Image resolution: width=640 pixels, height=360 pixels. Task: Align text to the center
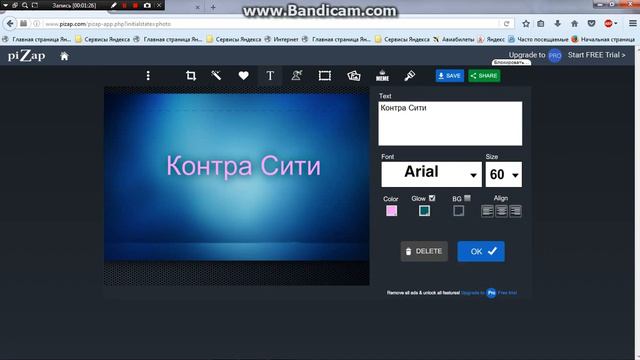pos(501,211)
